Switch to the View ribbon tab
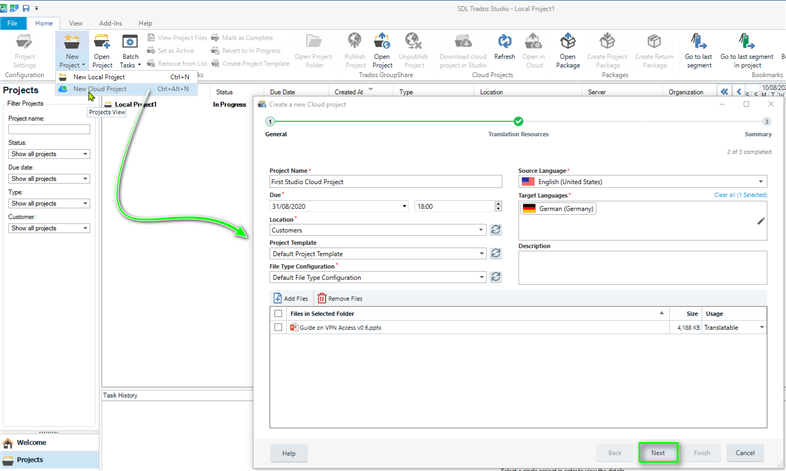Viewport: 786px width, 471px height. click(x=76, y=23)
